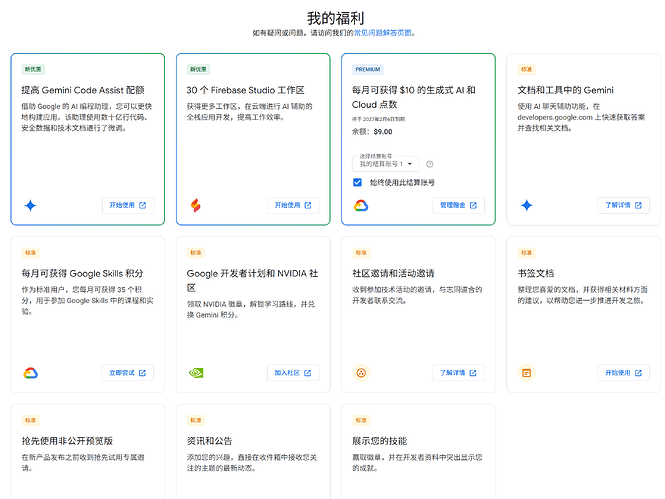
Task: Click the title 抢先使用非公开预览版
Action: click(x=67, y=441)
